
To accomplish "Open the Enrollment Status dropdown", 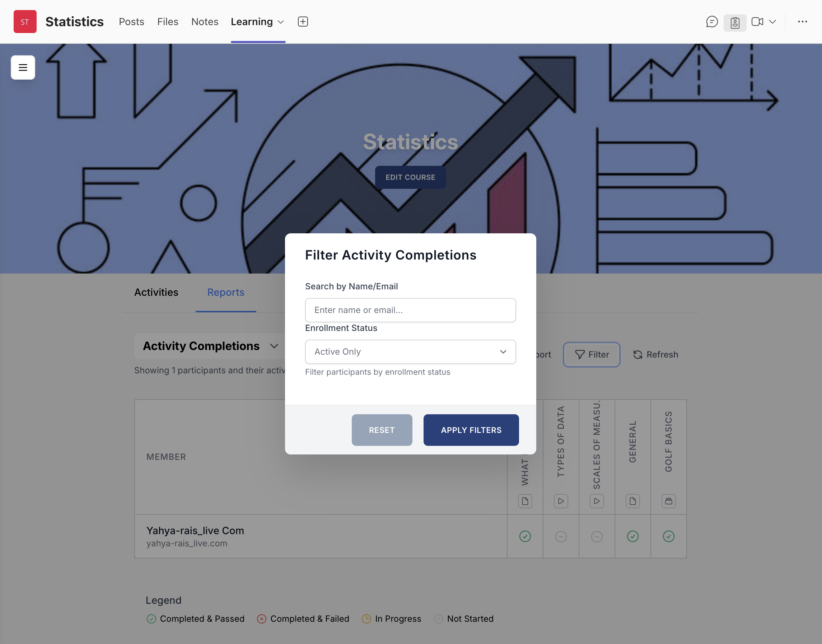I will click(410, 352).
